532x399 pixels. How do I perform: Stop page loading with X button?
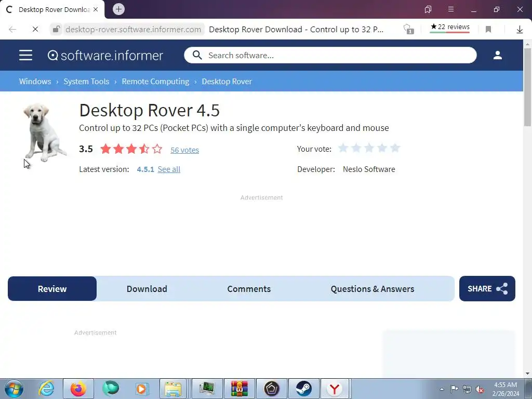pyautogui.click(x=35, y=30)
